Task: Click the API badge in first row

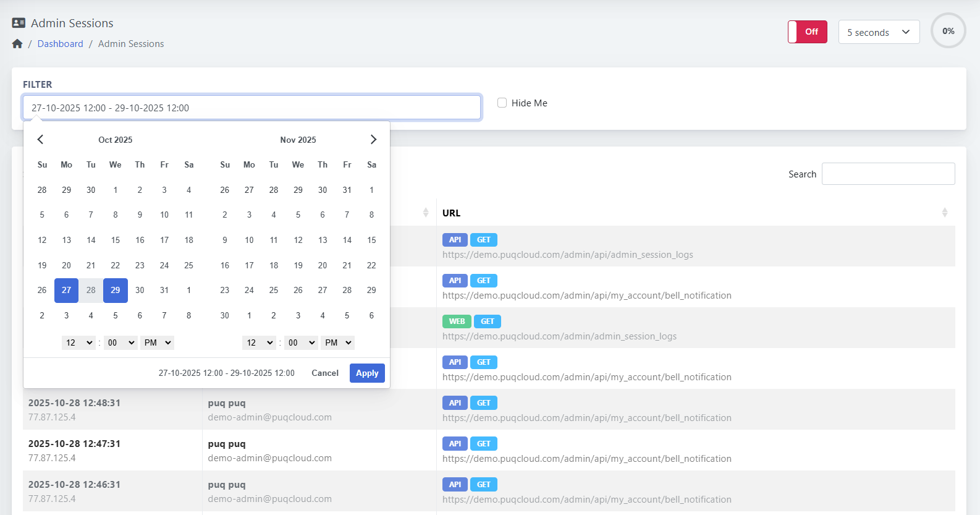Action: (x=455, y=240)
